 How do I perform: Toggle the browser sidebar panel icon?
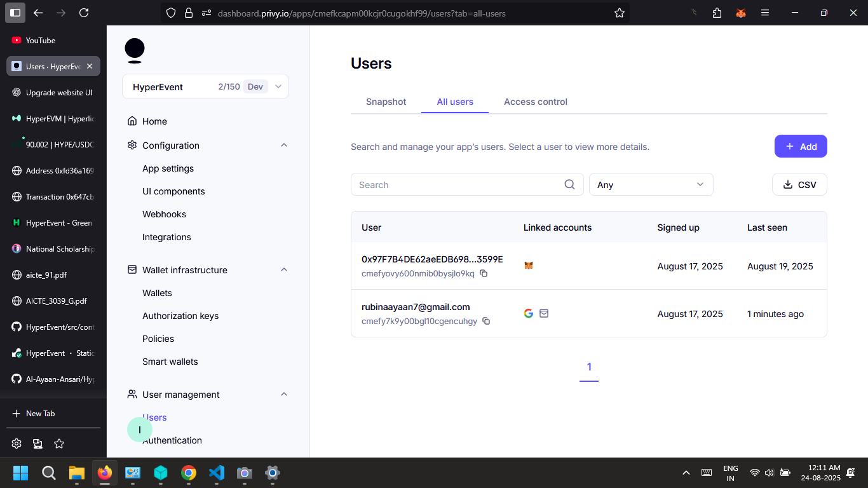[15, 13]
